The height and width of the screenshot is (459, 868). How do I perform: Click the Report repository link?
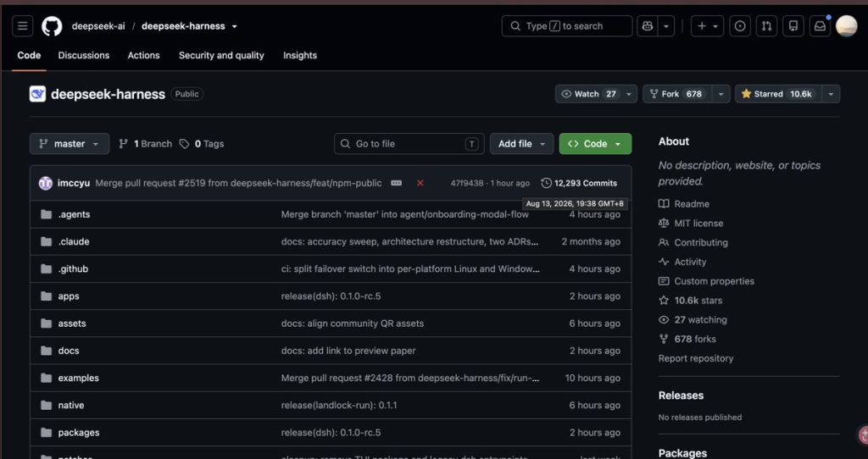(x=696, y=358)
